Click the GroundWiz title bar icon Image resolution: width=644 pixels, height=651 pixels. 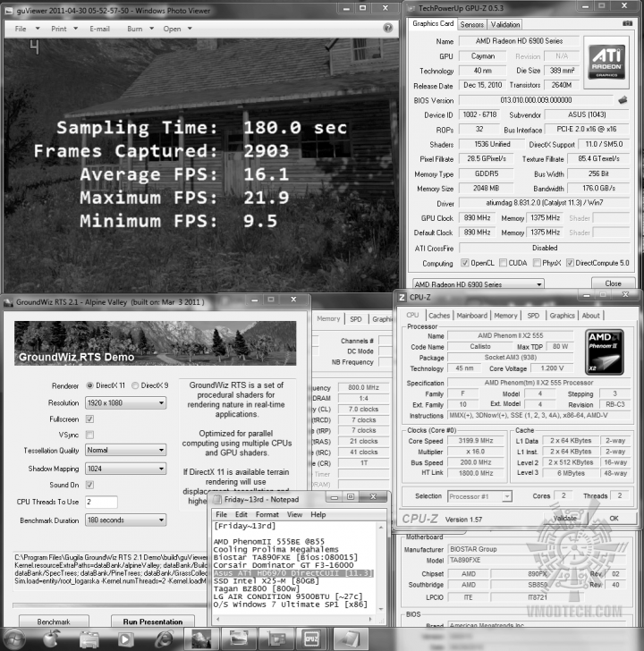[9, 302]
